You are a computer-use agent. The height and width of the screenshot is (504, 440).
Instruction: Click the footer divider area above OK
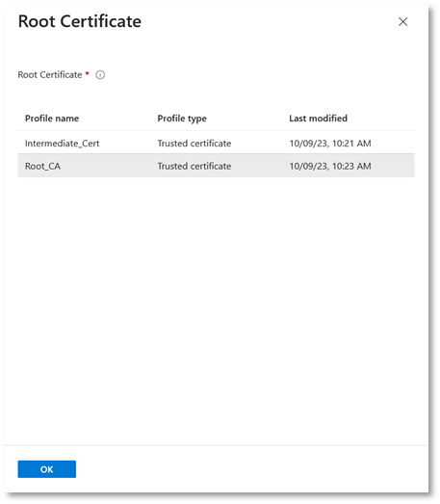[x=216, y=446]
